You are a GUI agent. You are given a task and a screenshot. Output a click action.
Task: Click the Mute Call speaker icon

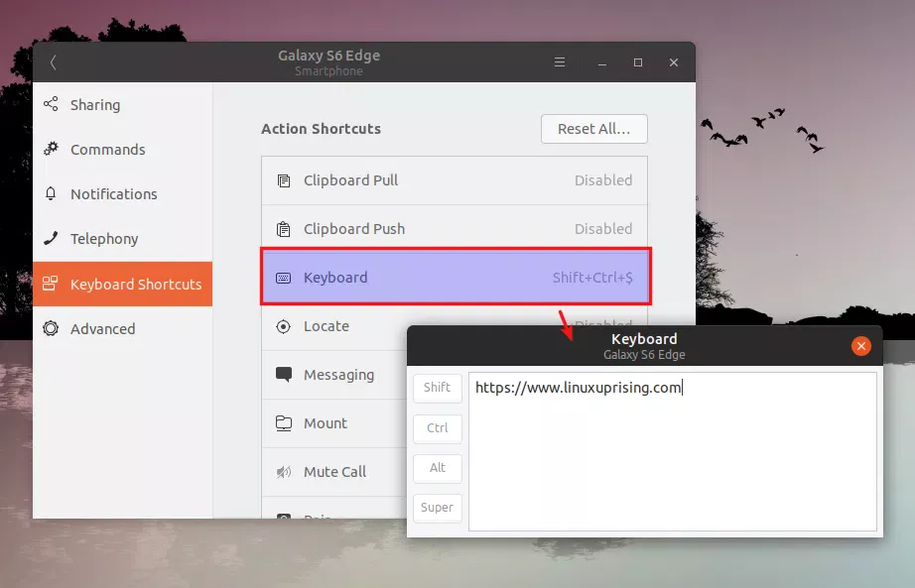point(284,472)
